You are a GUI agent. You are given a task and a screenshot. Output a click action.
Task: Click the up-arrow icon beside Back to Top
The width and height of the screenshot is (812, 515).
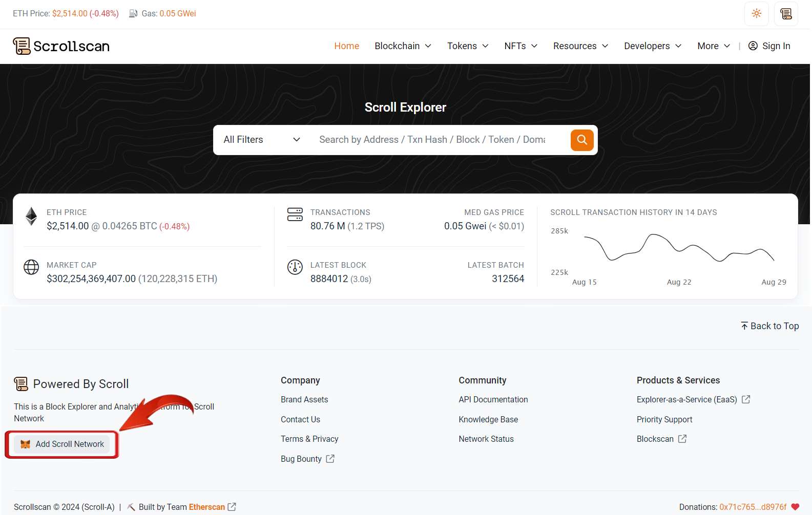[x=744, y=326]
